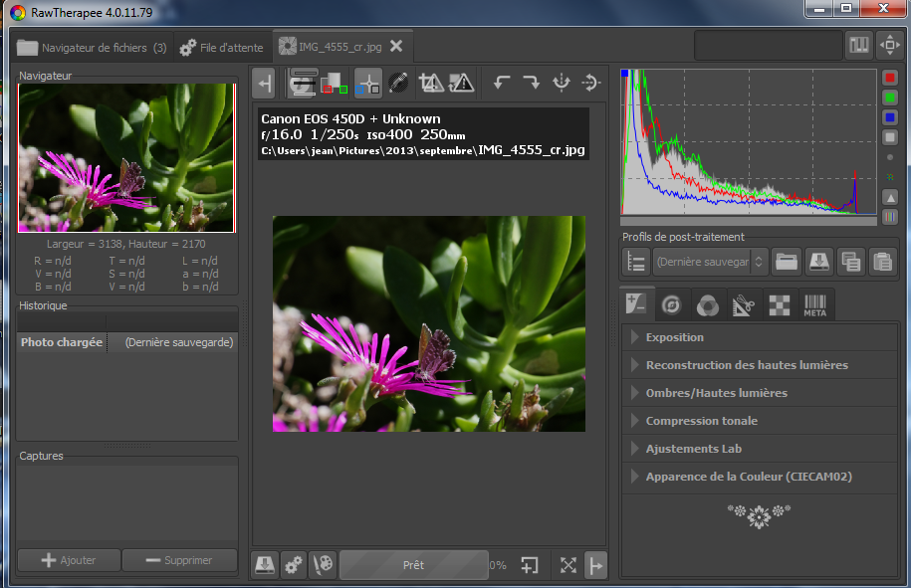Switch to the Color tool tab

coord(708,305)
